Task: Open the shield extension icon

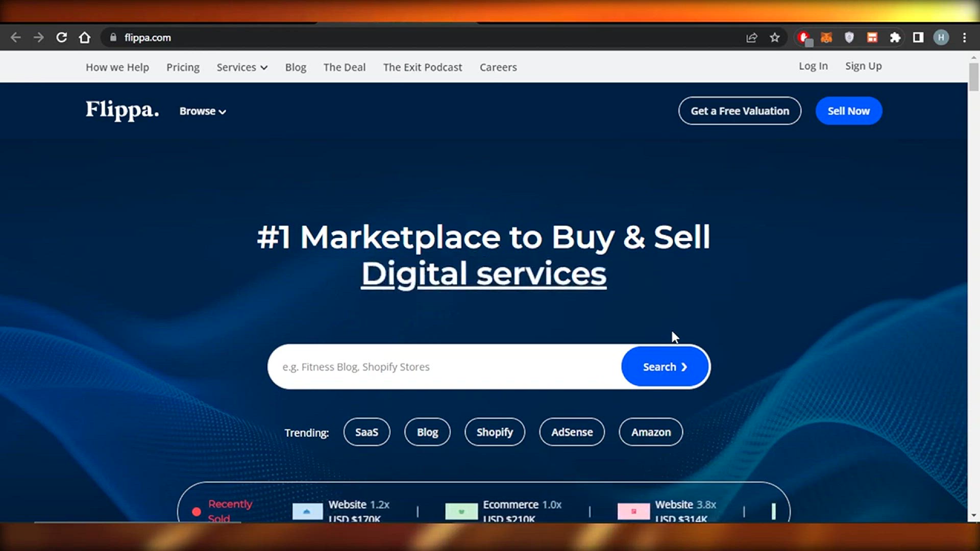Action: tap(849, 37)
